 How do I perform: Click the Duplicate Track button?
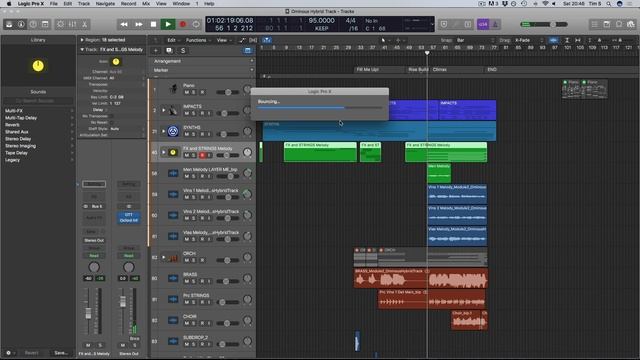169,51
